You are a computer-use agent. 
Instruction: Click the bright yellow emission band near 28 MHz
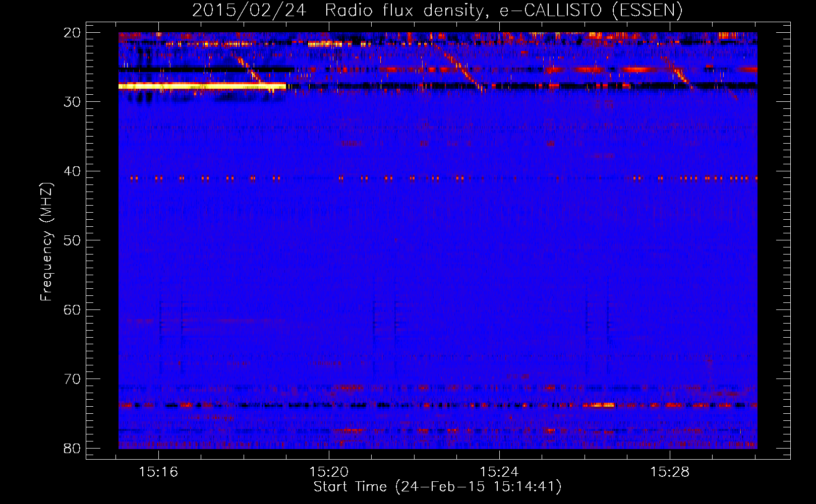(x=202, y=86)
